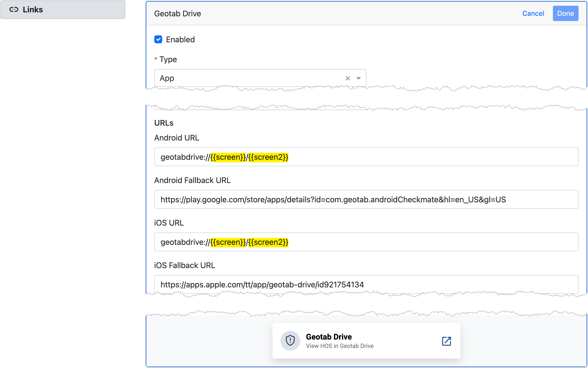Click the Geotab Drive dialog header title
This screenshot has width=588, height=368.
pos(178,14)
